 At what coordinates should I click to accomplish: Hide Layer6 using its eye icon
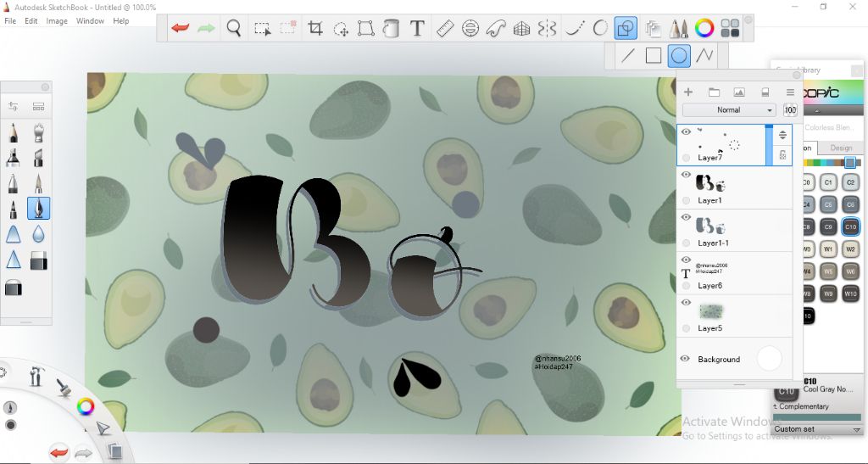click(686, 260)
